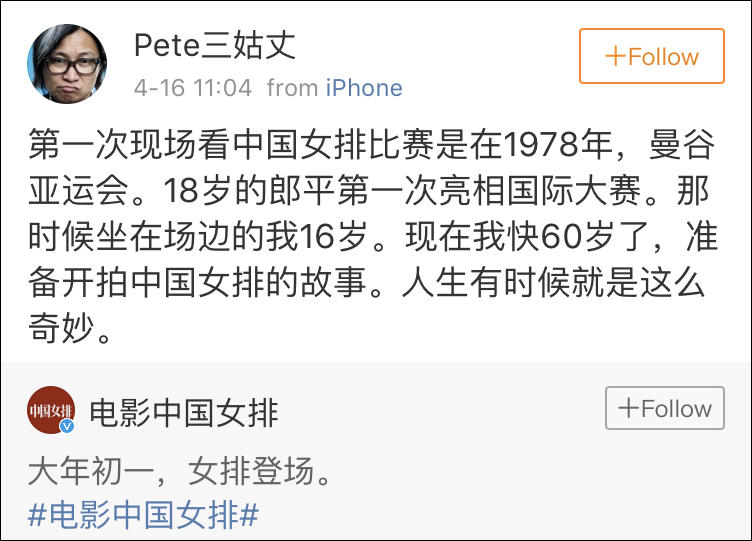Screen dimensions: 752x541
Task: Click the 电影中国女排 round red avatar
Action: (x=51, y=410)
